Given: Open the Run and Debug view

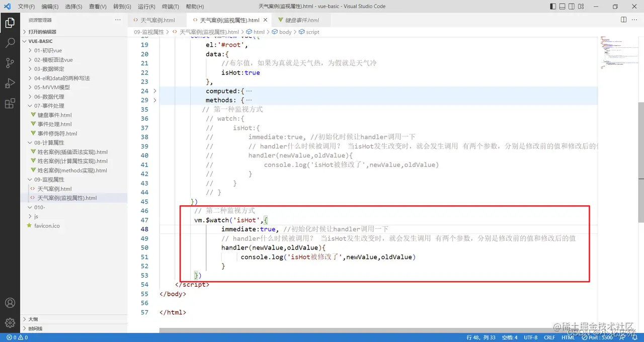Looking at the screenshot, I should [10, 83].
